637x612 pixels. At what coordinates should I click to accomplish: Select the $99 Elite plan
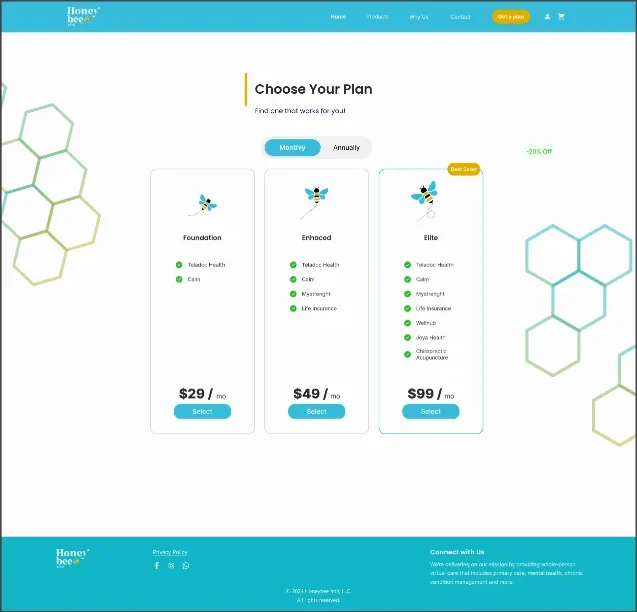pyautogui.click(x=431, y=412)
